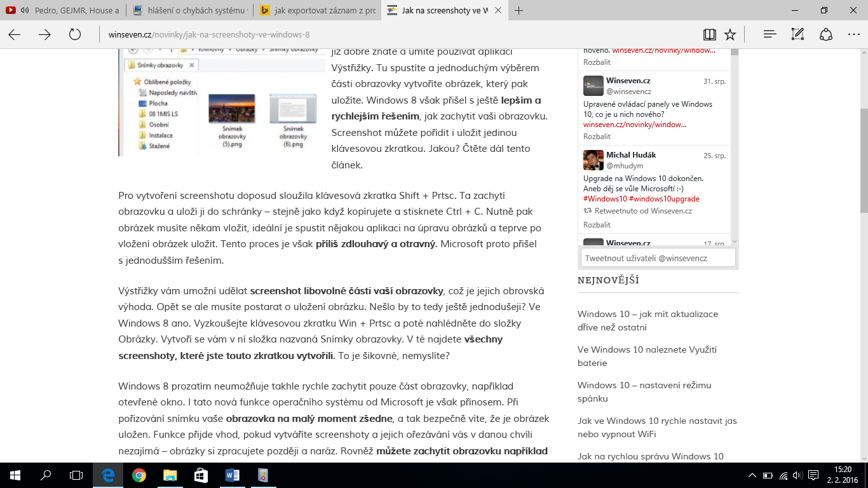The image size is (868, 488).
Task: Open link in 'Upravené ovládací panely' tweet
Action: pyautogui.click(x=634, y=125)
